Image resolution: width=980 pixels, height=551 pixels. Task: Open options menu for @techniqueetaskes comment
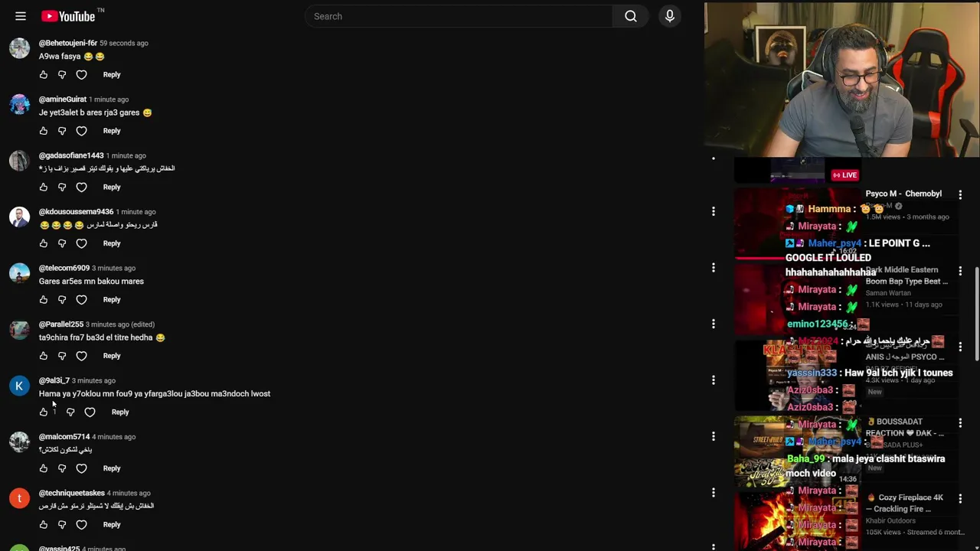(x=714, y=492)
